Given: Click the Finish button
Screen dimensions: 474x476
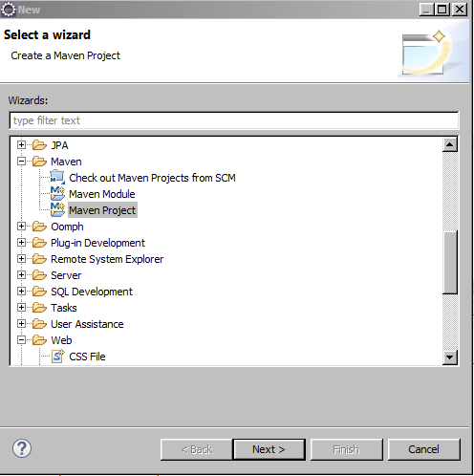Looking at the screenshot, I should pyautogui.click(x=346, y=449).
